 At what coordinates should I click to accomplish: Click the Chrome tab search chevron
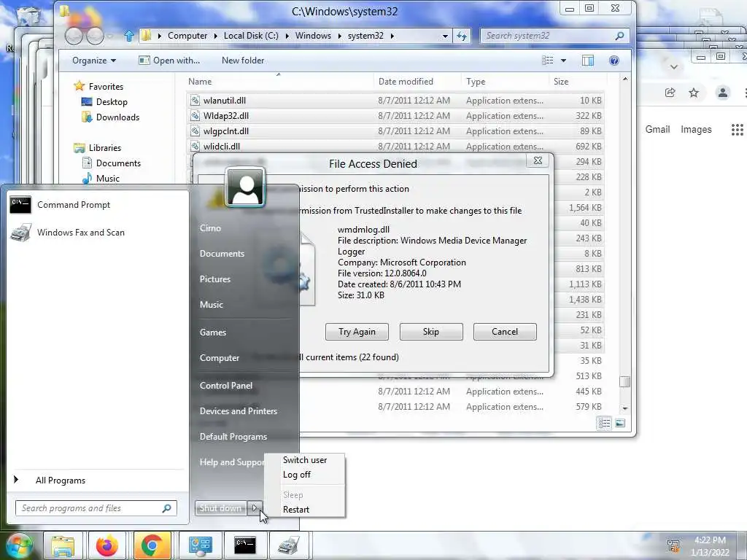tap(673, 66)
